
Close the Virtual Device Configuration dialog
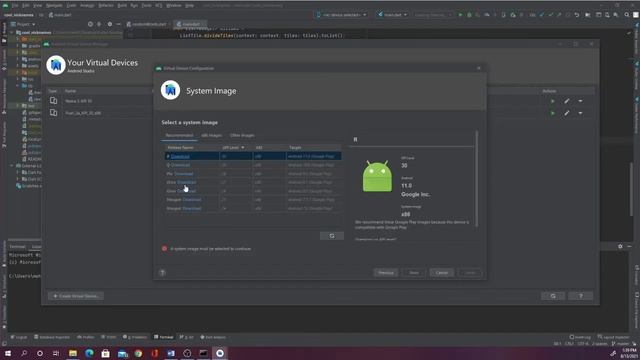[x=479, y=68]
